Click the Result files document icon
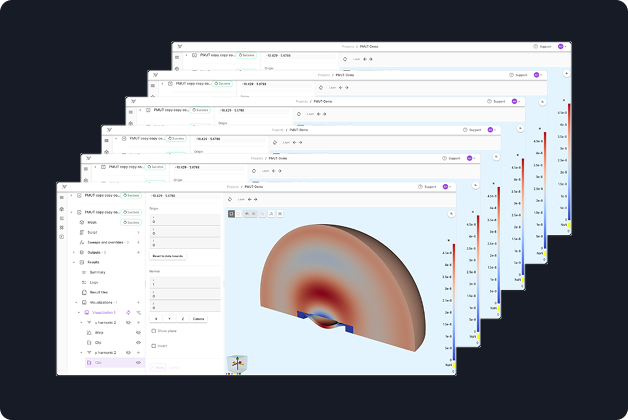The width and height of the screenshot is (628, 420). point(84,292)
